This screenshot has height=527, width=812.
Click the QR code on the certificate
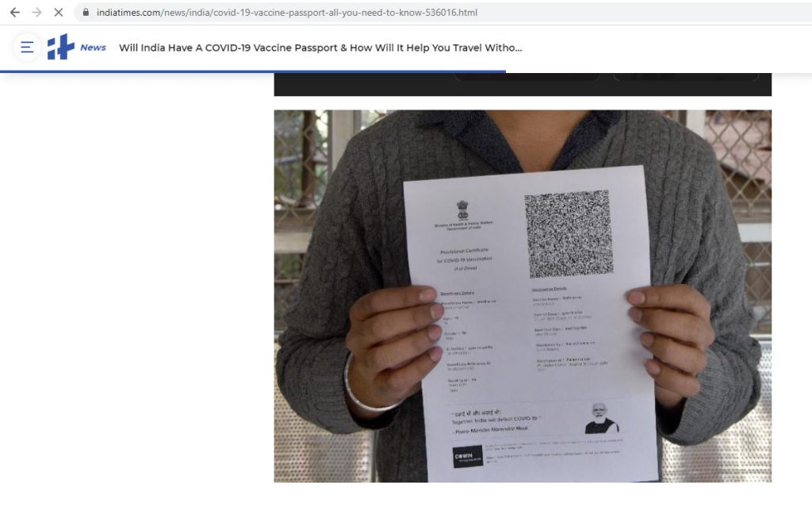[569, 233]
